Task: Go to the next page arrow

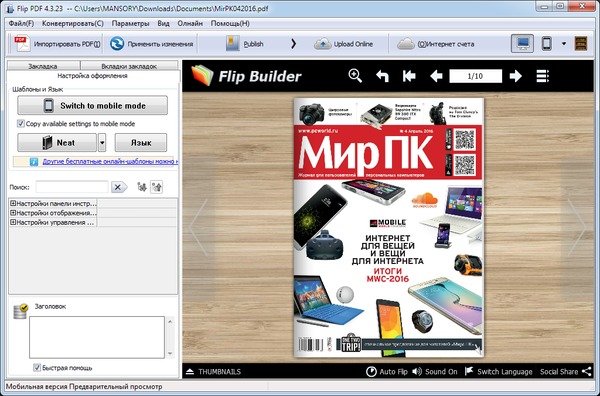Action: (x=515, y=76)
